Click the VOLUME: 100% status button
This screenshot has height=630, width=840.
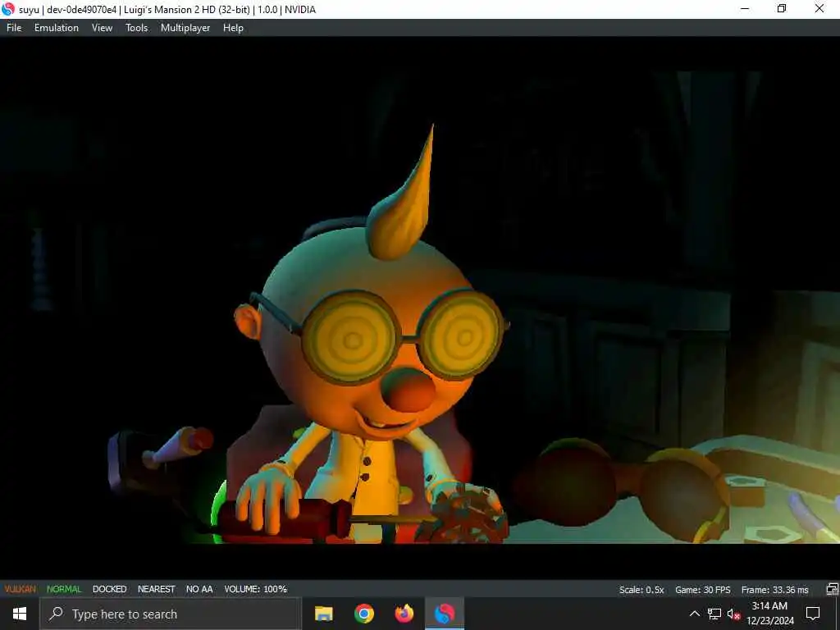(x=256, y=589)
